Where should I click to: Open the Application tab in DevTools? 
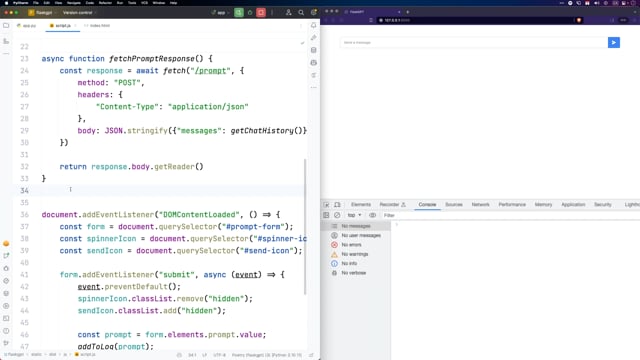pos(573,204)
